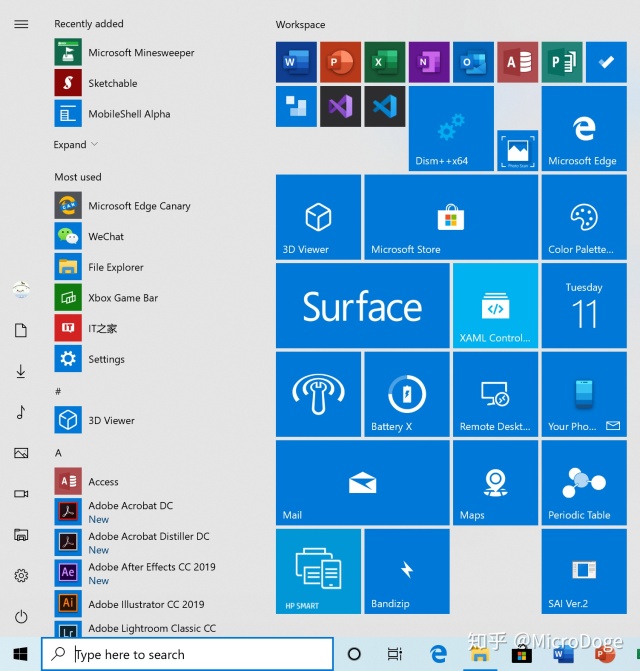This screenshot has height=671, width=640.
Task: Launch the Color Palette tile
Action: click(x=584, y=217)
